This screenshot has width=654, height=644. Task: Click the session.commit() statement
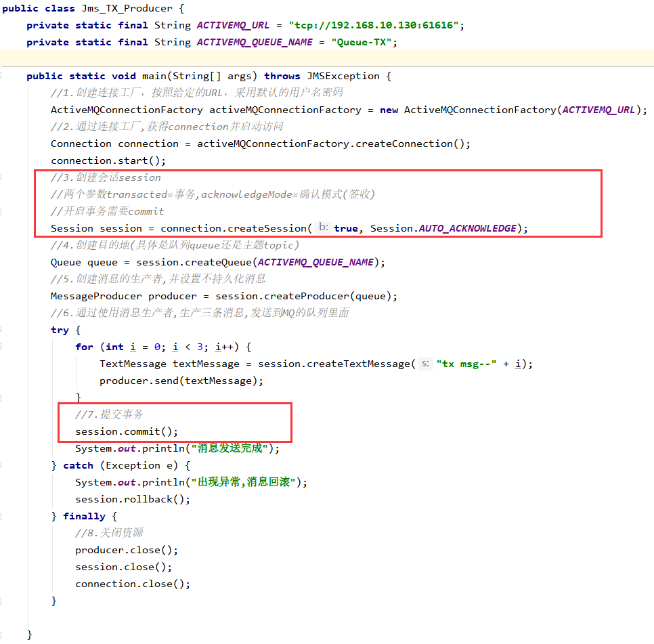127,431
